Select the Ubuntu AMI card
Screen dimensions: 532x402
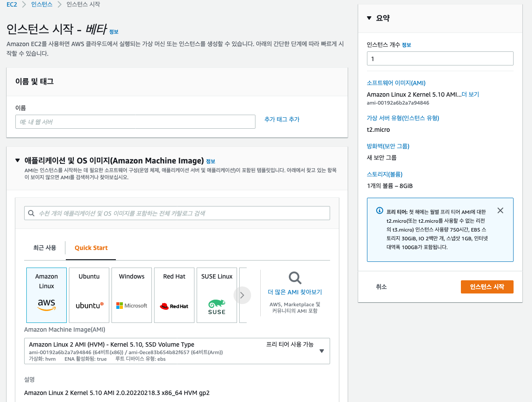[89, 295]
